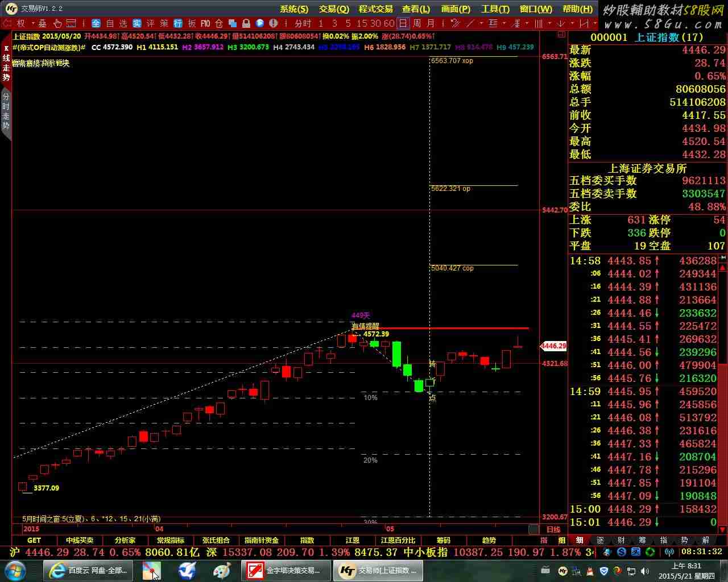Open the K线走势 side tab
This screenshot has width=728, height=582.
(x=6, y=63)
